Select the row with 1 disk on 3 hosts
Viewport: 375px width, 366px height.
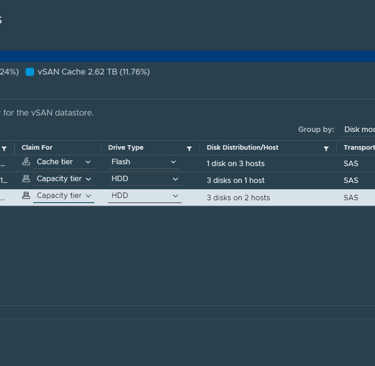187,163
